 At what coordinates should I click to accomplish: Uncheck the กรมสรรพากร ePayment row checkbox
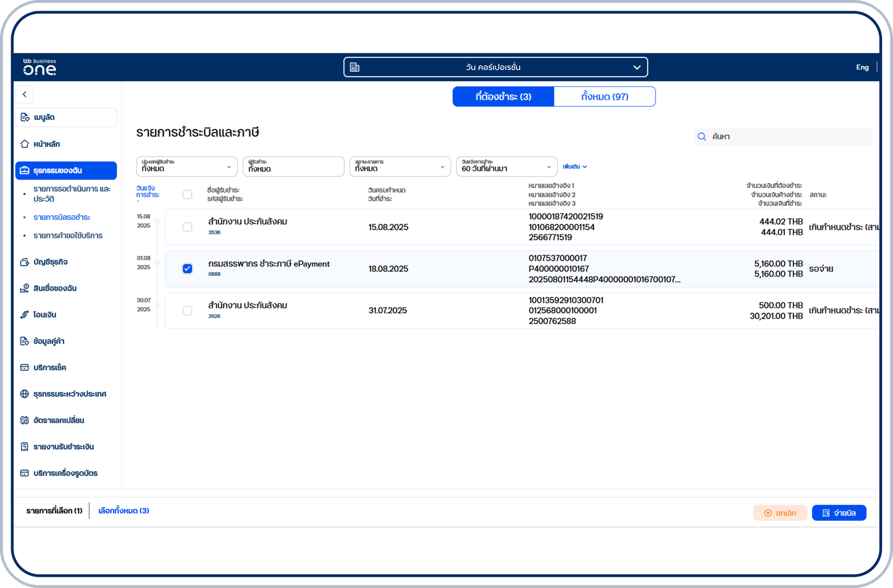click(187, 269)
